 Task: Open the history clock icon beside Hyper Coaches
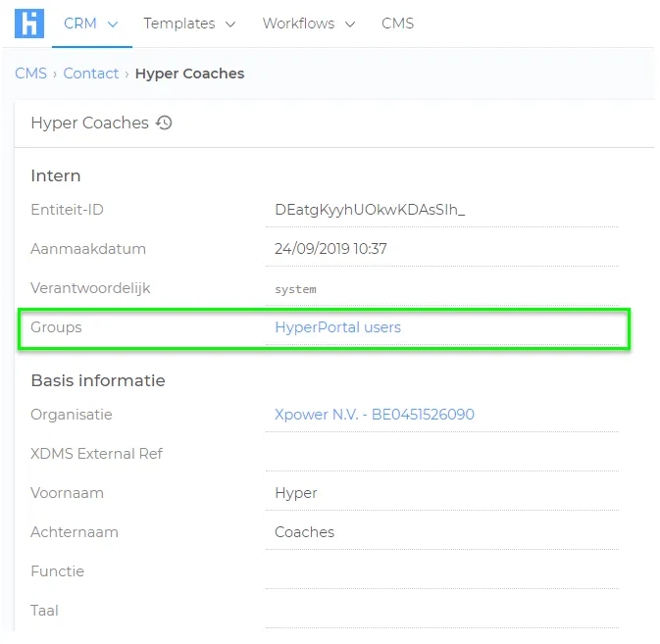tap(164, 123)
